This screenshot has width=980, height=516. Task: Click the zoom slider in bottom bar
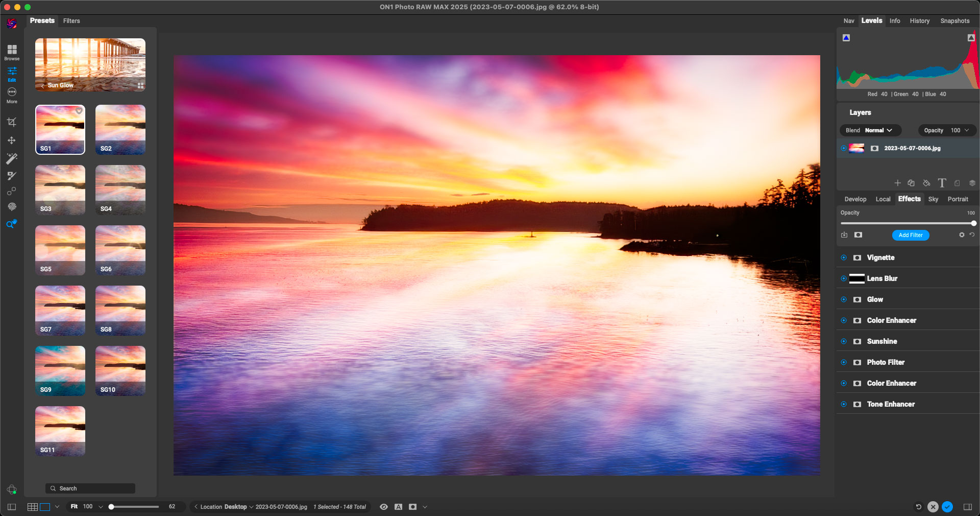pos(135,507)
